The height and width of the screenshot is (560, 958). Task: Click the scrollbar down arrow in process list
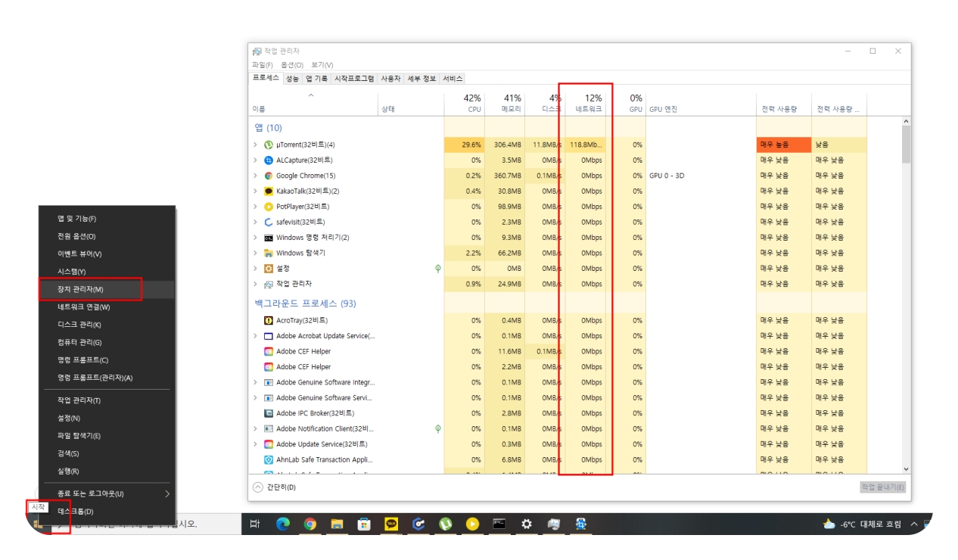coord(906,469)
